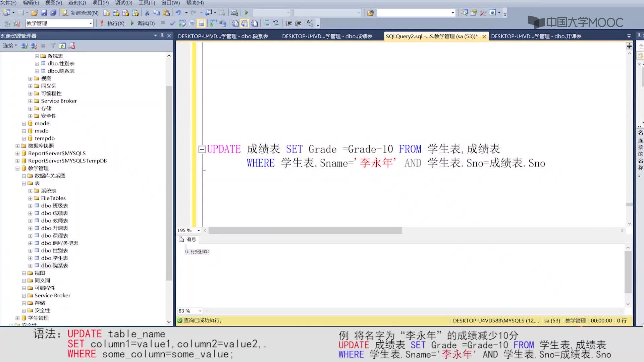Click Decrease Indent icon

click(288, 23)
